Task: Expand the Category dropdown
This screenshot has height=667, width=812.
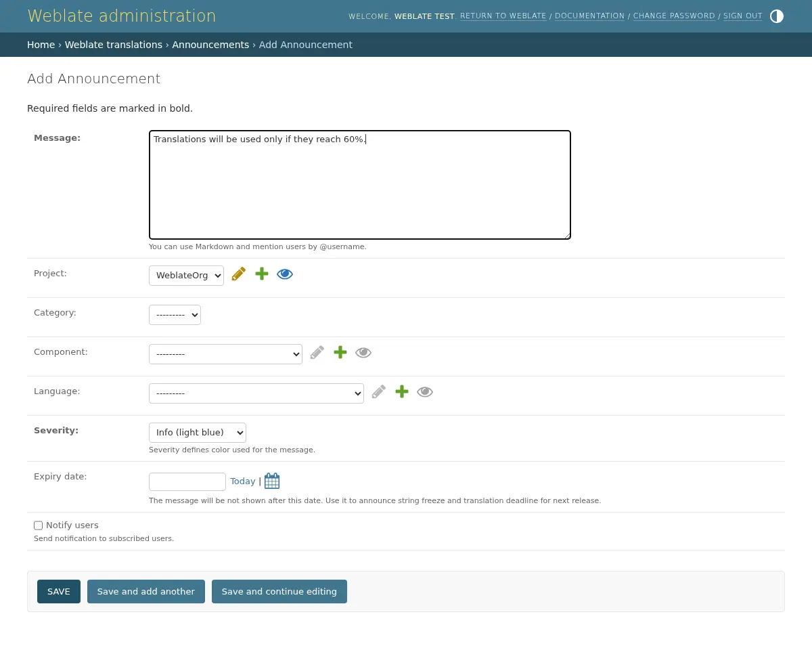Action: click(x=175, y=315)
